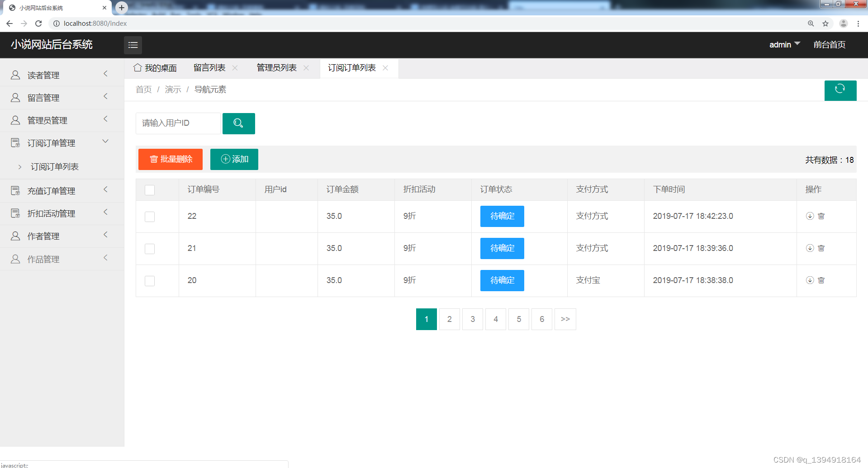Check the box for order 20
This screenshot has height=468, width=868.
(150, 281)
